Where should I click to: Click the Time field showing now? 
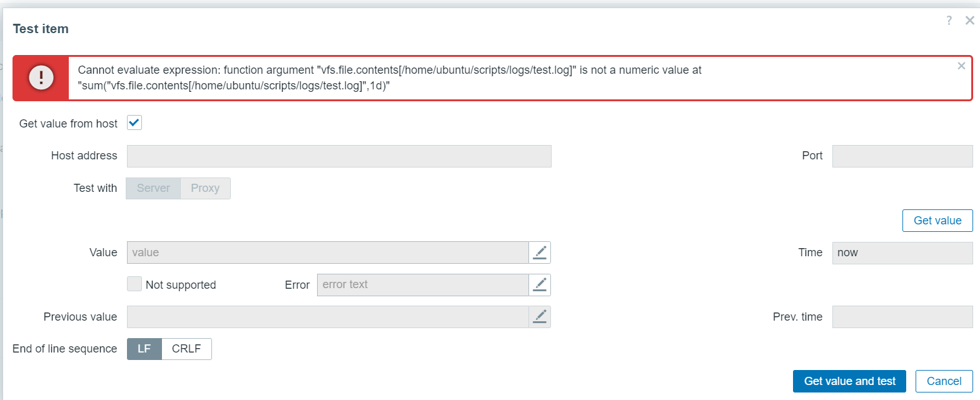pyautogui.click(x=902, y=252)
